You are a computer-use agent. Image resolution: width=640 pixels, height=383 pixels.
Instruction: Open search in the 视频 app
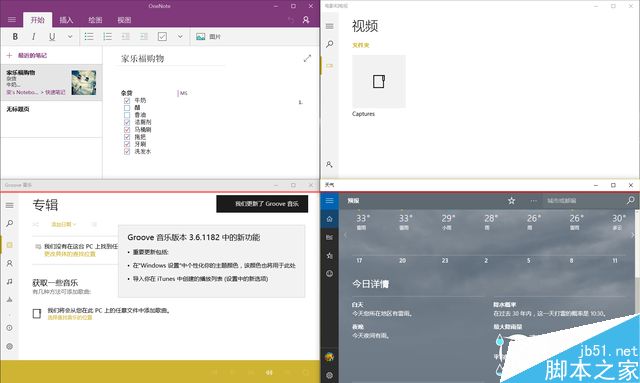329,44
